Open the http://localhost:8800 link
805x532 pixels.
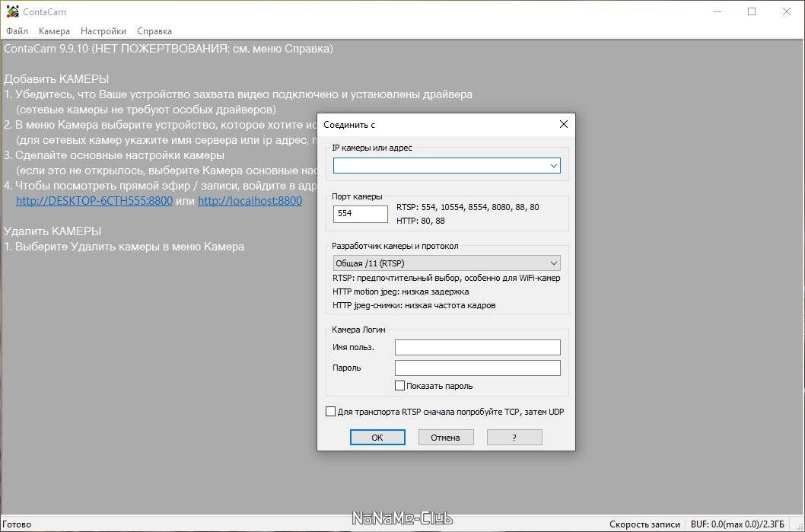pos(250,201)
